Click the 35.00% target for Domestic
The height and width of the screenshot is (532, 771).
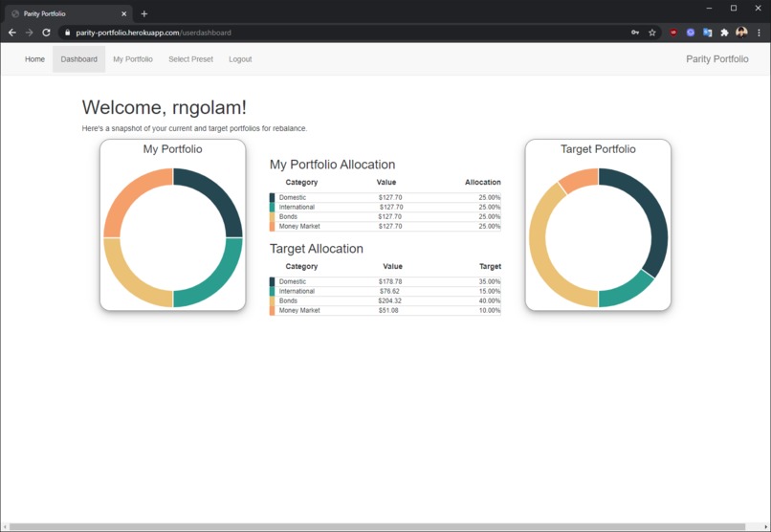click(x=489, y=281)
